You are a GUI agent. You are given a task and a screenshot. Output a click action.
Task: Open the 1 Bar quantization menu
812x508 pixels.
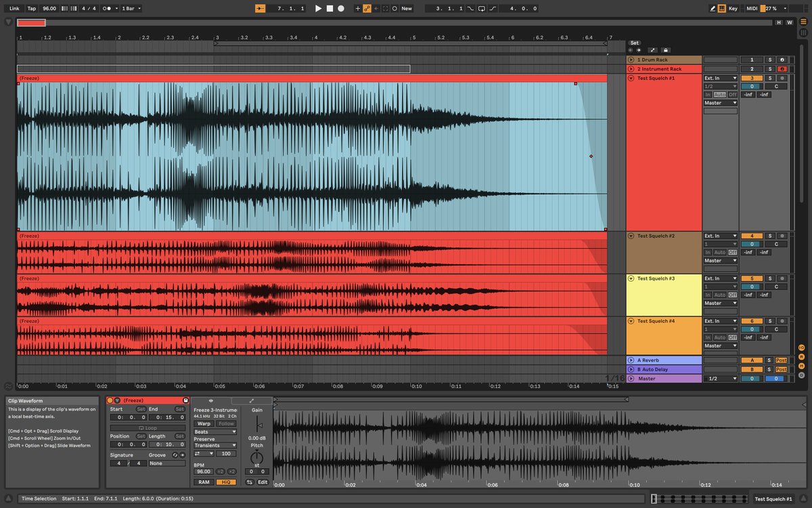click(x=130, y=8)
